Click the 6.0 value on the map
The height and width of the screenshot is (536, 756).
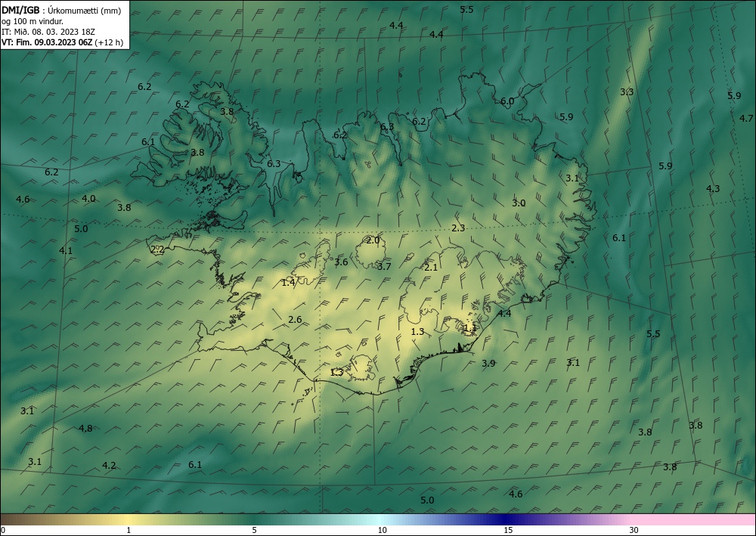507,101
